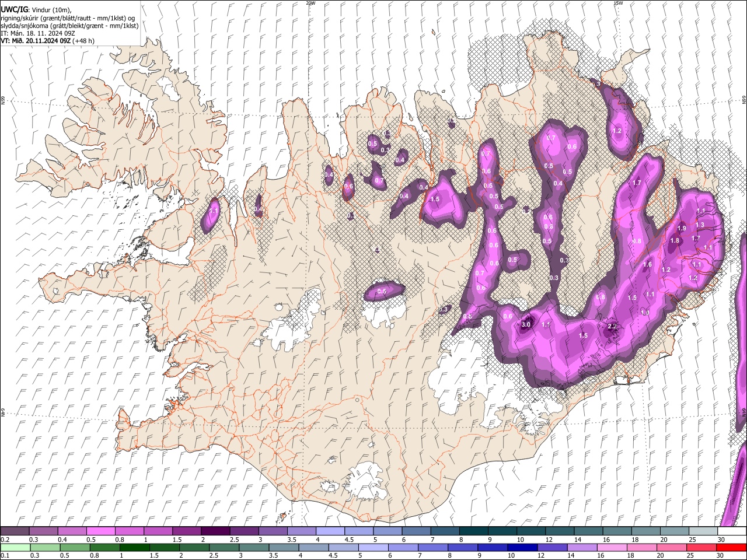747x560 pixels.
Task: Select the bright pink swatch between 0.5 and 0.8 in the upper legend row
Action: click(x=100, y=531)
